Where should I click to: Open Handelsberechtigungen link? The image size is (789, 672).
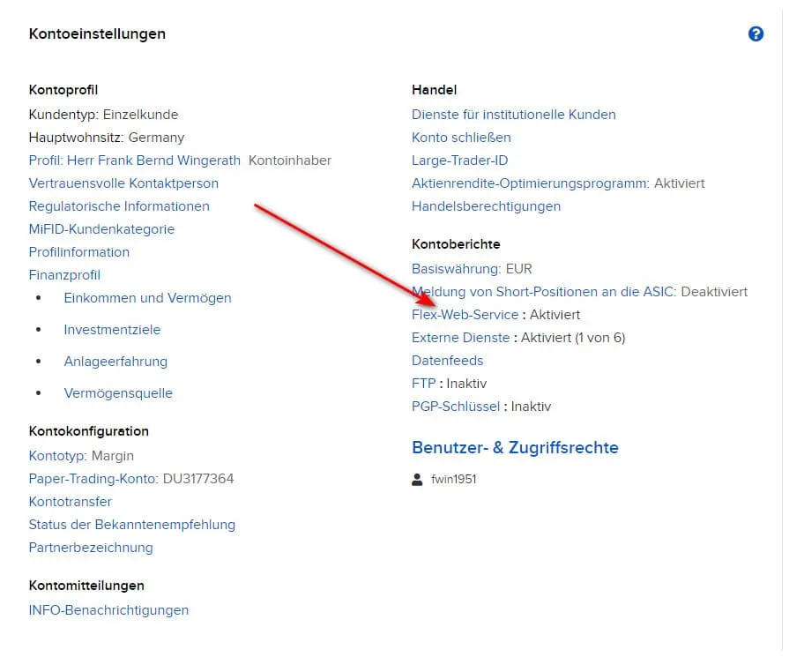pyautogui.click(x=486, y=206)
